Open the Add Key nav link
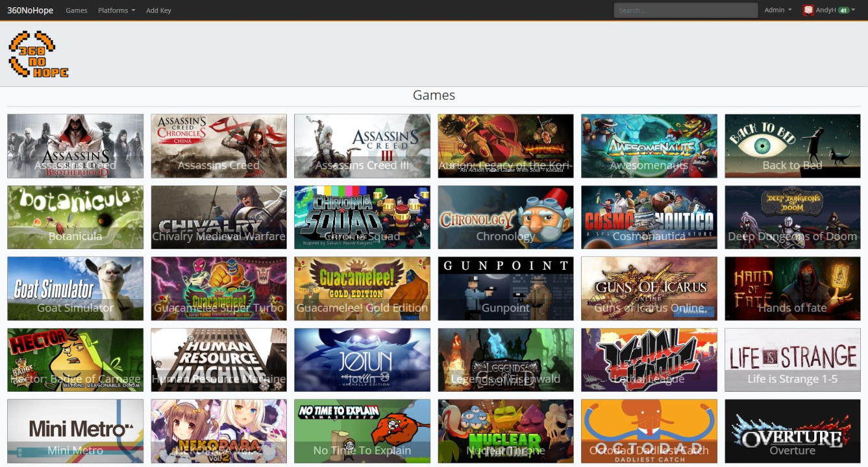 click(158, 10)
